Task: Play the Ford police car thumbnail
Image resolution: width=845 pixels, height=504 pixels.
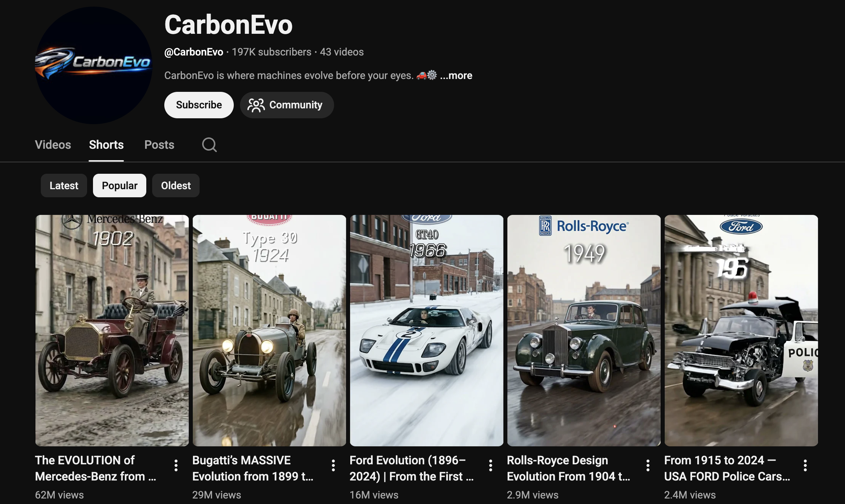Action: 741,331
